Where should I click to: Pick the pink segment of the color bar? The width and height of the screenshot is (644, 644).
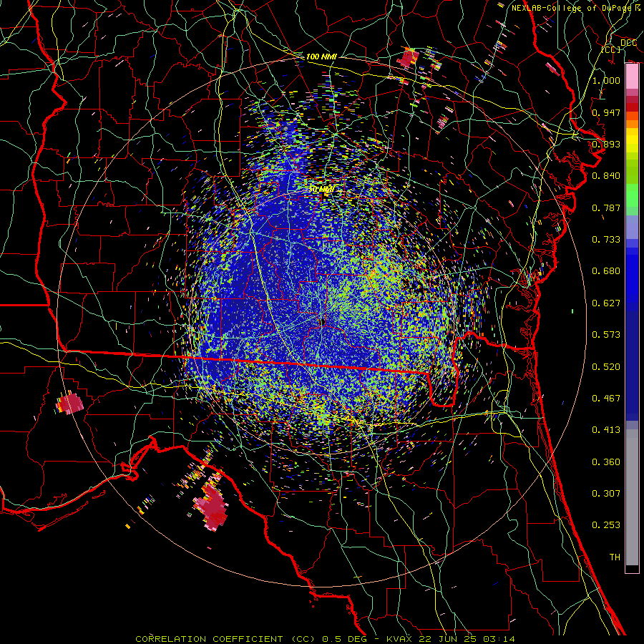tap(632, 77)
